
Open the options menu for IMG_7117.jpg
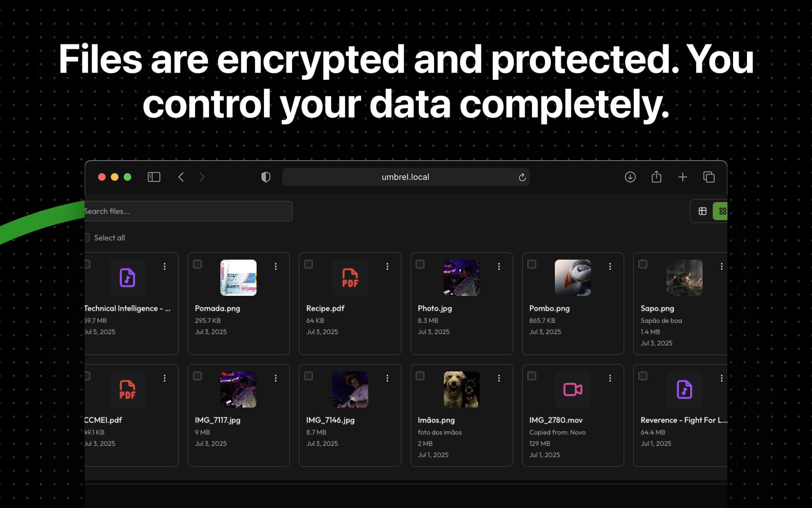point(276,378)
